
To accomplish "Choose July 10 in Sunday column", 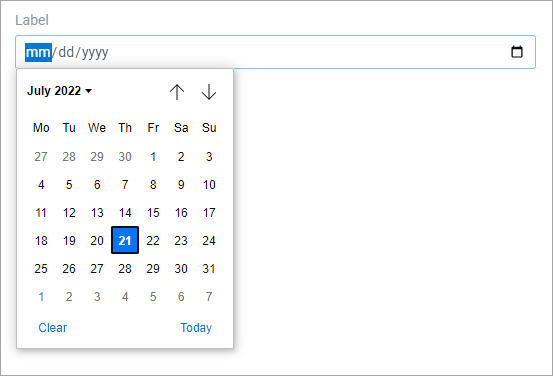I will point(209,184).
